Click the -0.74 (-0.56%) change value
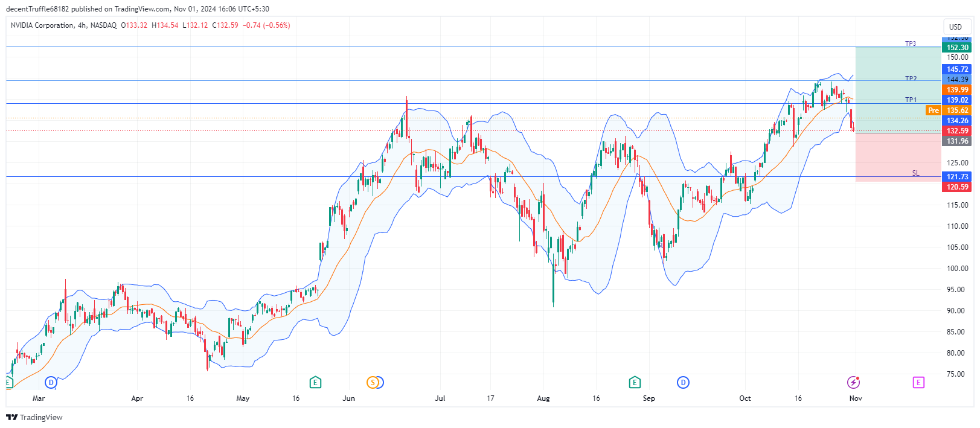Image resolution: width=980 pixels, height=428 pixels. pos(266,25)
